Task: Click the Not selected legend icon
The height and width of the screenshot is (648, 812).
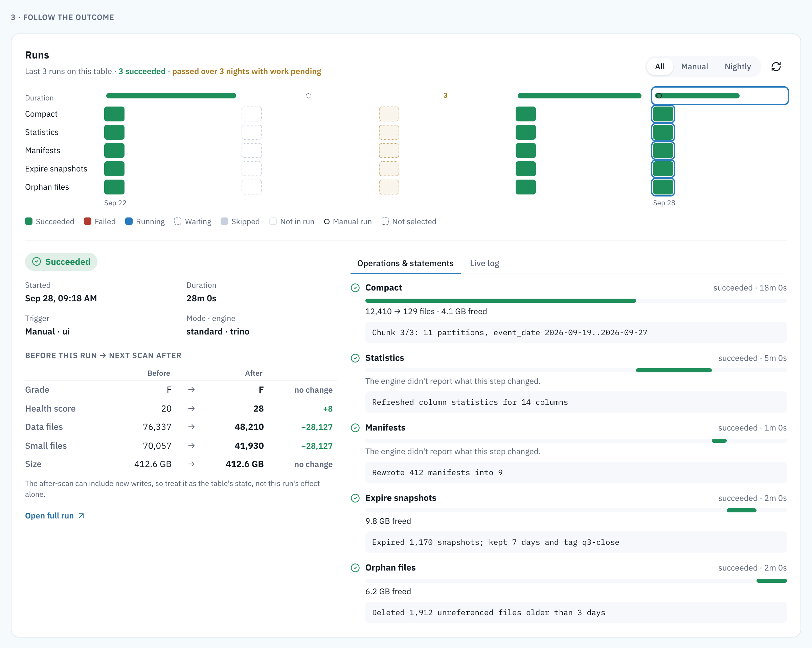Action: pyautogui.click(x=385, y=222)
